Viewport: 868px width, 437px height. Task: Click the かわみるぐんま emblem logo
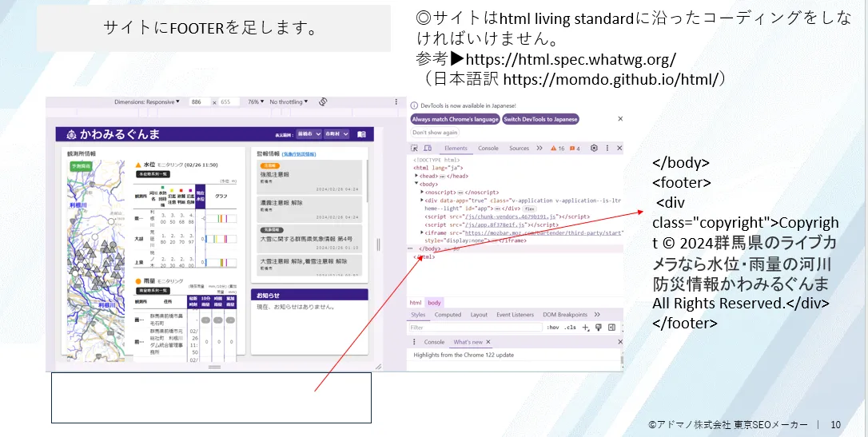[x=70, y=134]
